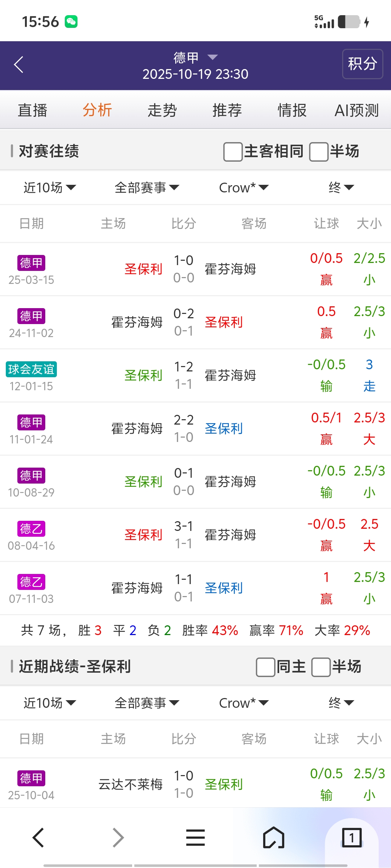The height and width of the screenshot is (868, 391).
Task: Open the AI预测 tab
Action: [356, 110]
